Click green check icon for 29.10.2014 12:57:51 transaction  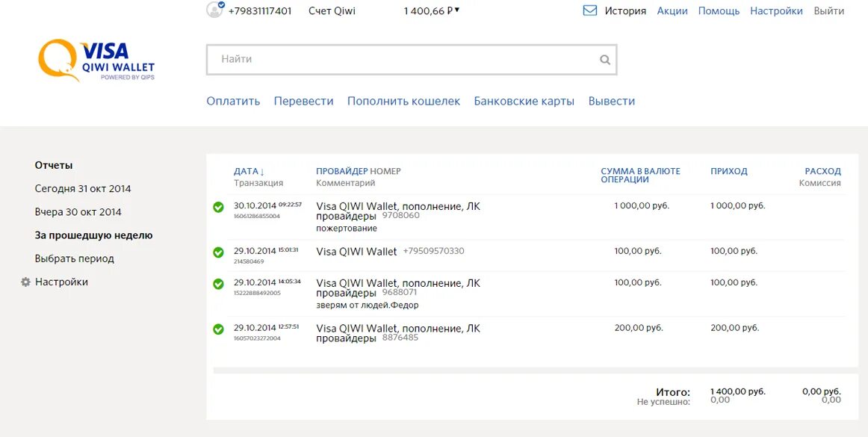[x=218, y=329]
